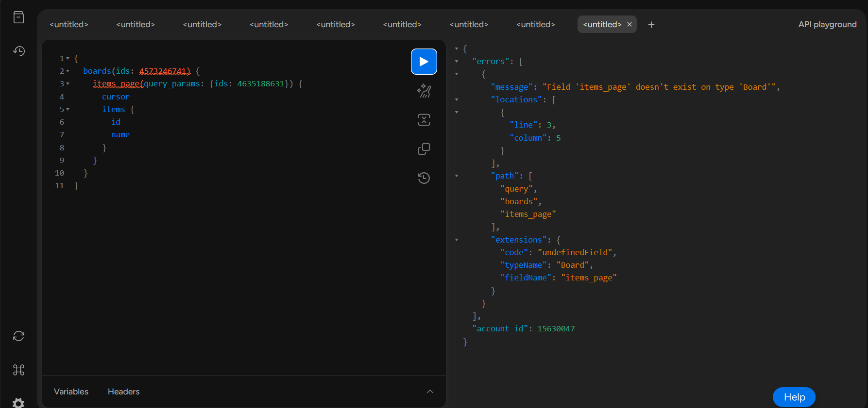
Task: Open settings gear in sidebar
Action: click(18, 403)
